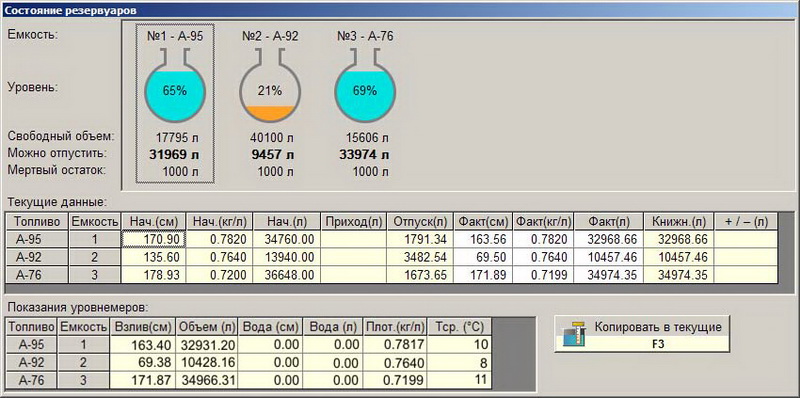Select tank №3 - А-76 flask

coord(365,85)
